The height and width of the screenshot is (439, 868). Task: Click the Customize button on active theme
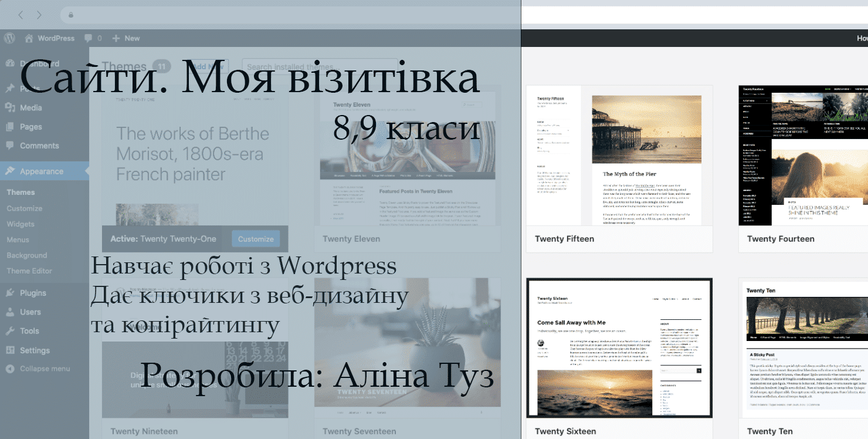coord(256,239)
